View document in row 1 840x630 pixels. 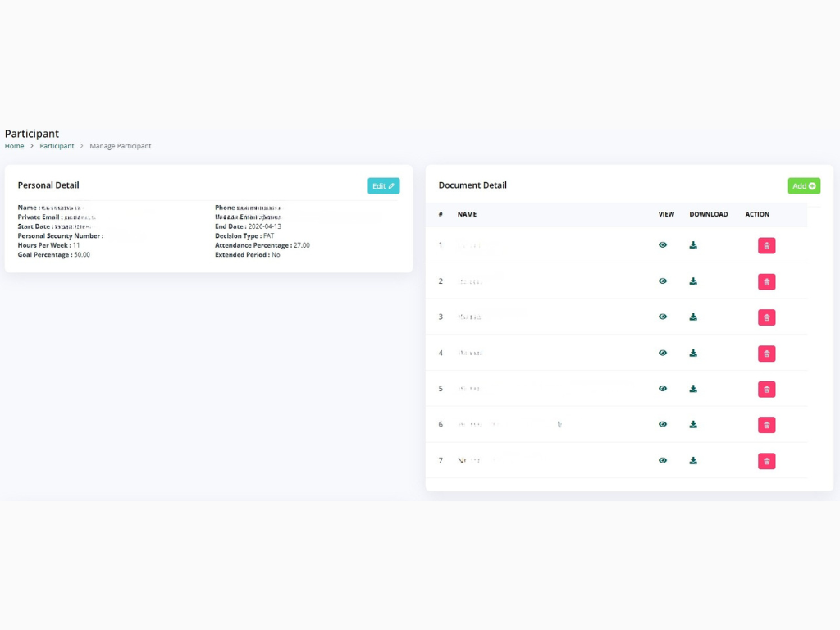coord(663,245)
